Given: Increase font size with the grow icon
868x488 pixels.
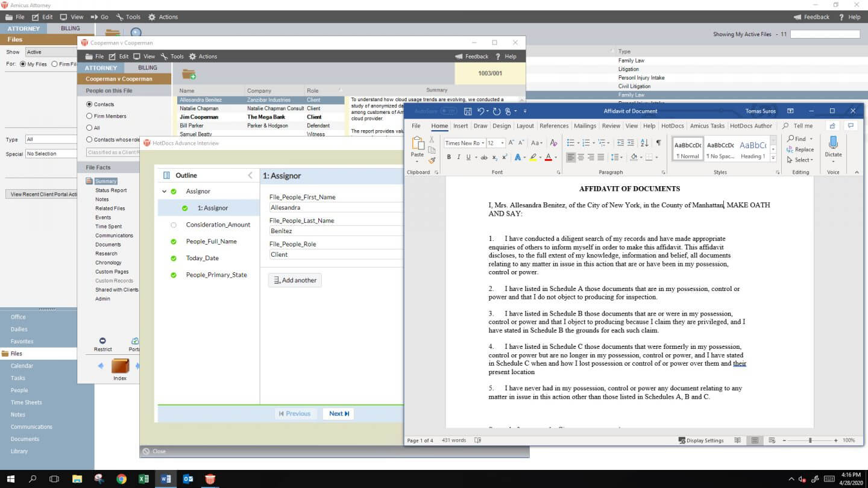Looking at the screenshot, I should click(x=511, y=143).
